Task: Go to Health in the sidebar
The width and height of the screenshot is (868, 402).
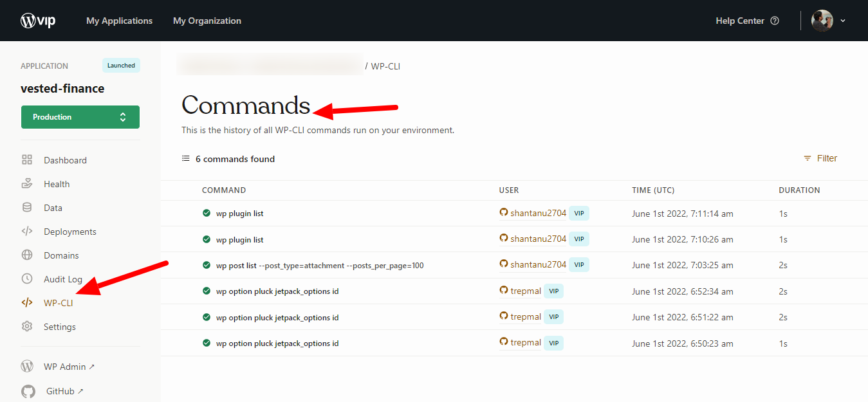Action: tap(57, 184)
